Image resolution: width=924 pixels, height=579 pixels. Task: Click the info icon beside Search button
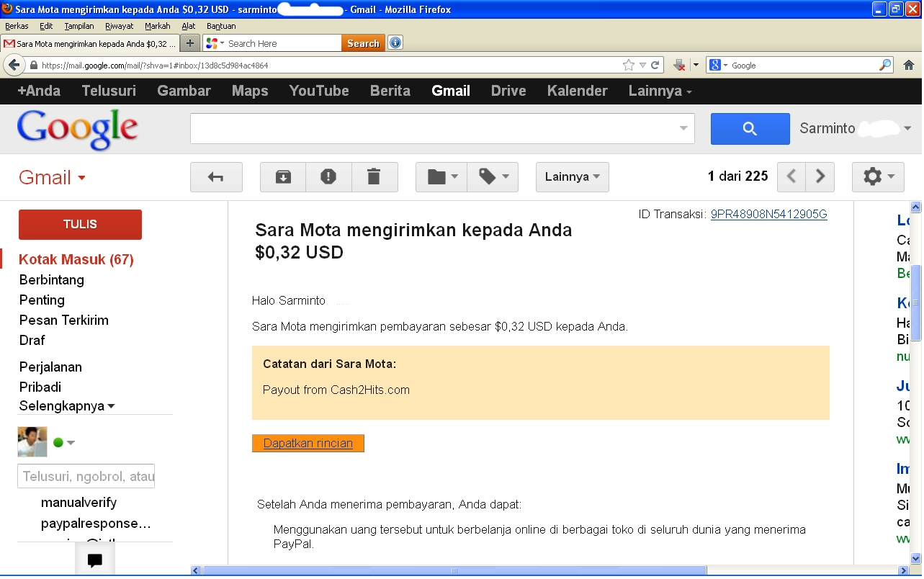pyautogui.click(x=395, y=43)
